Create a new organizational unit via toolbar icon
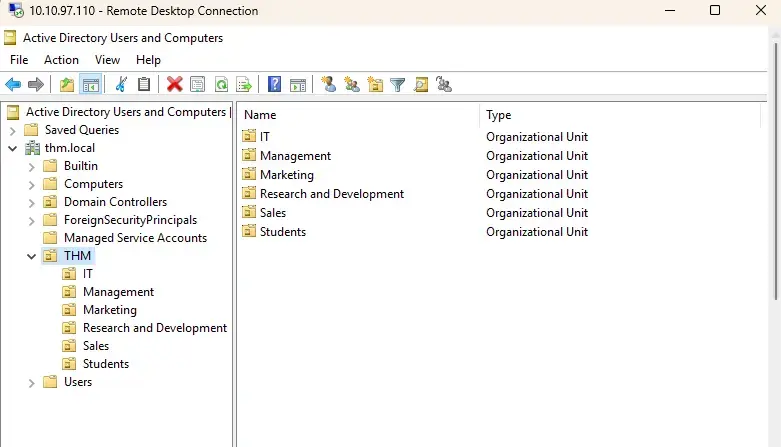Viewport: 781px width, 447px height. (375, 85)
